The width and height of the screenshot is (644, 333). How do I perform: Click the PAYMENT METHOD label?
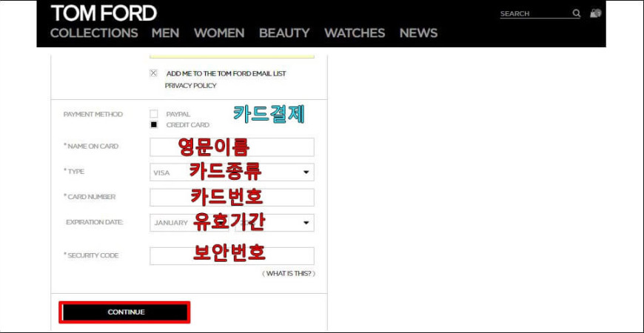93,114
